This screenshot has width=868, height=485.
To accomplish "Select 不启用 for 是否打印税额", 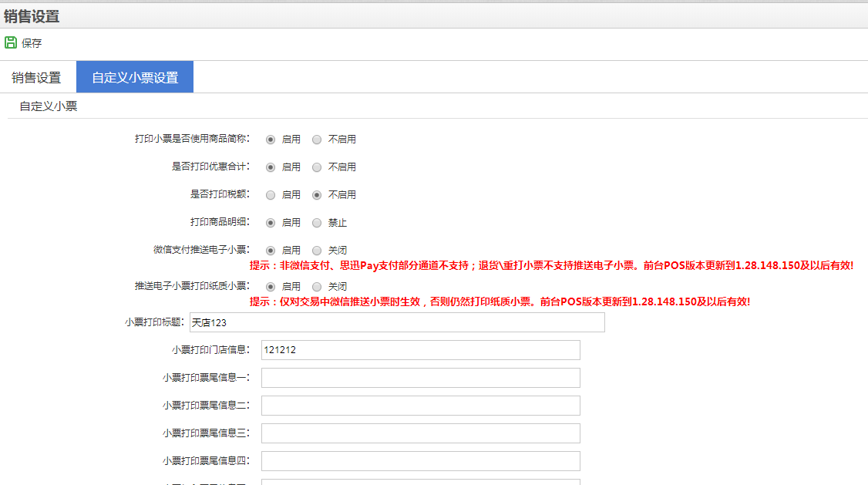I will pos(317,195).
